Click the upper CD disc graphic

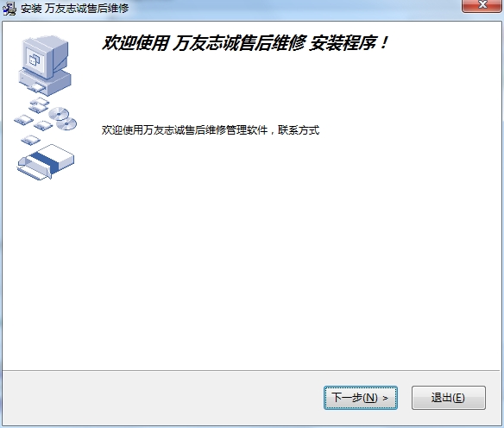[x=59, y=113]
